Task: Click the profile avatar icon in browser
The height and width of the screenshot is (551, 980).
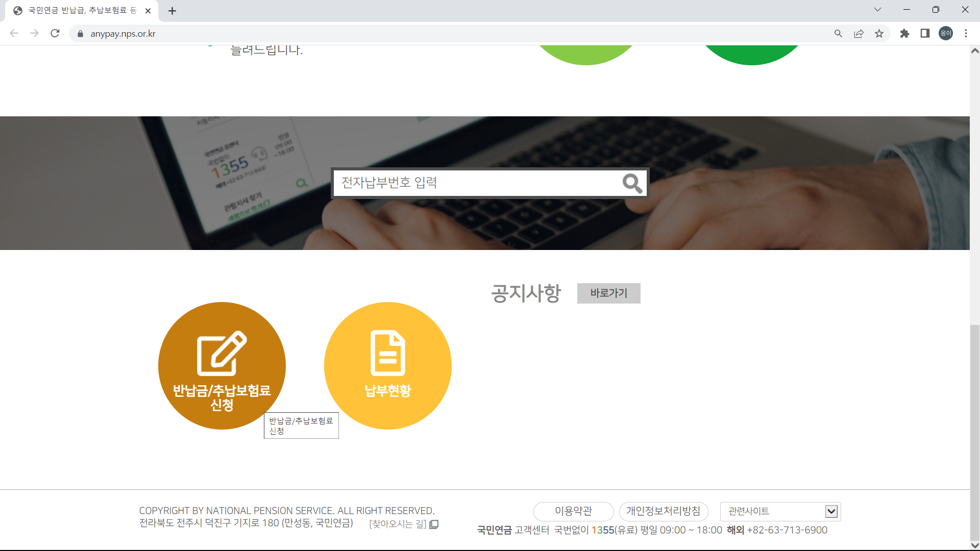Action: (945, 33)
